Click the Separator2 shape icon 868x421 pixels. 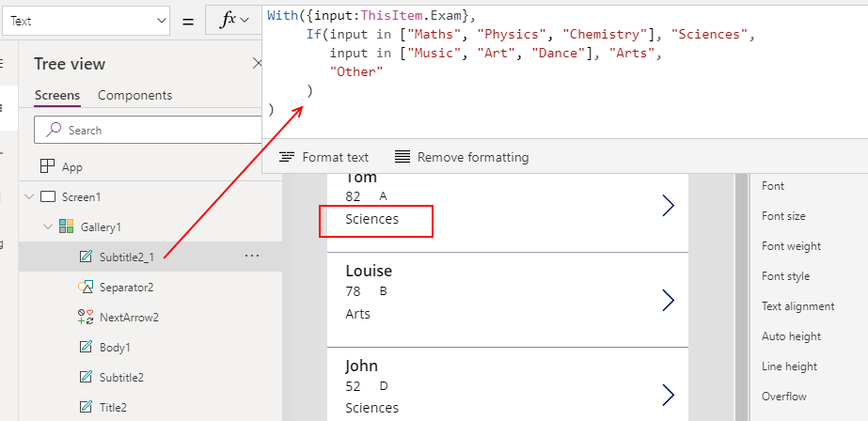[x=87, y=287]
